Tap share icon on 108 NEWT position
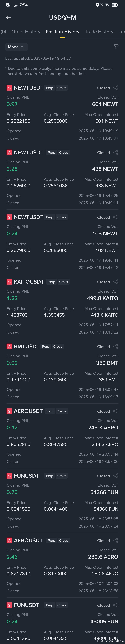Viewport: 125px width, 644px height. point(116,217)
